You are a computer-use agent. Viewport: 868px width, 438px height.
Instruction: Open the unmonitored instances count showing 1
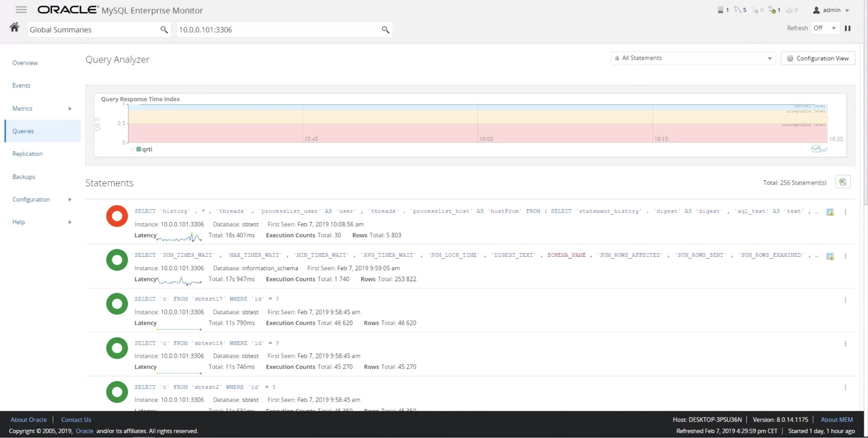(774, 10)
